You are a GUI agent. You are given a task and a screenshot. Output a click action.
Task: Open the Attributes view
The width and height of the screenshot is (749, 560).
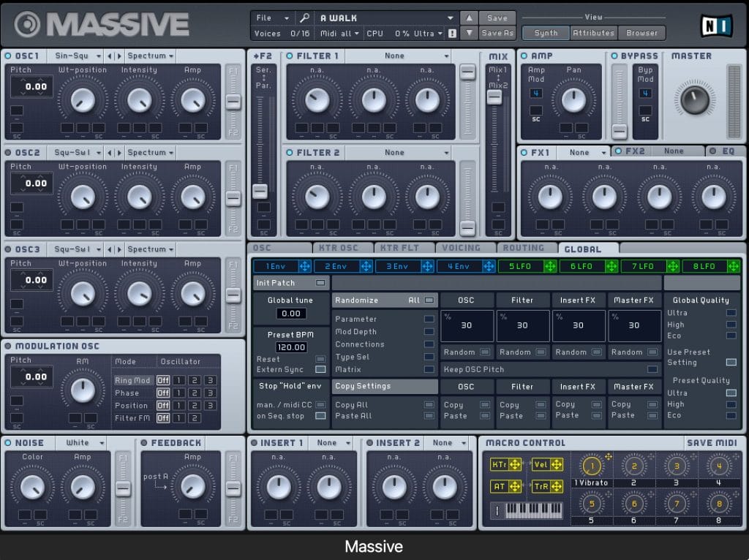[x=593, y=33]
